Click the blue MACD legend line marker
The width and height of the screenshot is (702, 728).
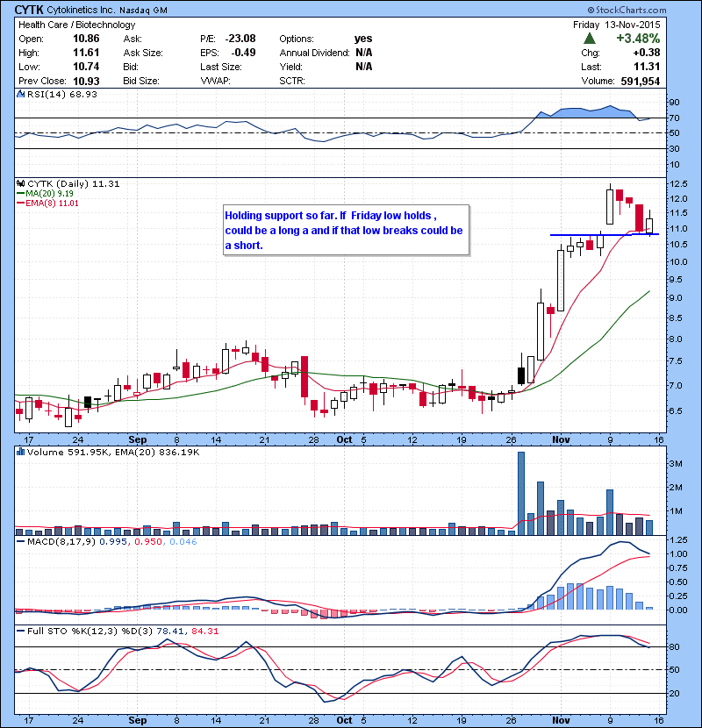20,542
